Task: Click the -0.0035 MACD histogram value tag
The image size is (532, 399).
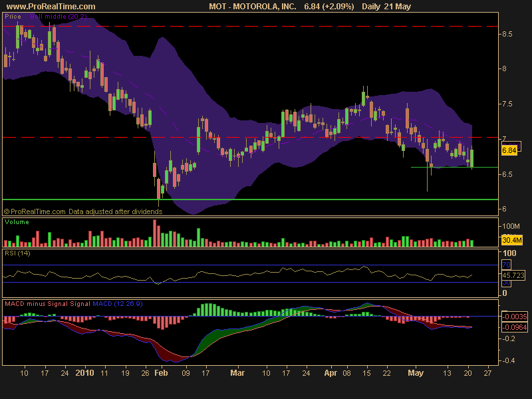Action: [515, 317]
